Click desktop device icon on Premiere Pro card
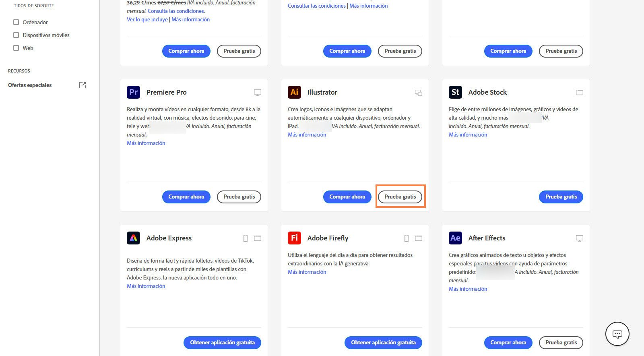Image resolution: width=644 pixels, height=356 pixels. pyautogui.click(x=258, y=93)
